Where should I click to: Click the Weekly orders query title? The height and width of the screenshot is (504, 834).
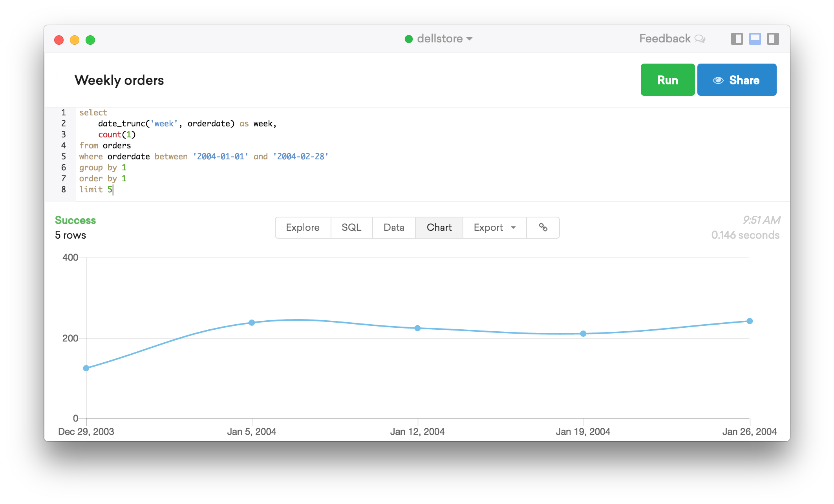tap(119, 80)
